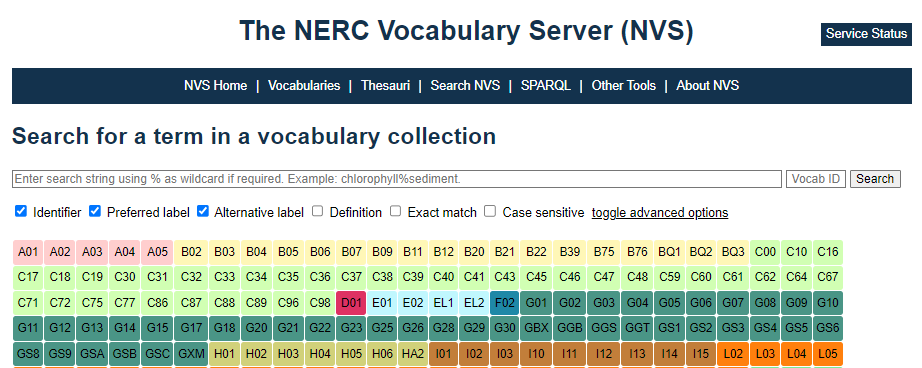This screenshot has width=922, height=368.
Task: Open the Vocabularies menu item
Action: click(x=304, y=86)
